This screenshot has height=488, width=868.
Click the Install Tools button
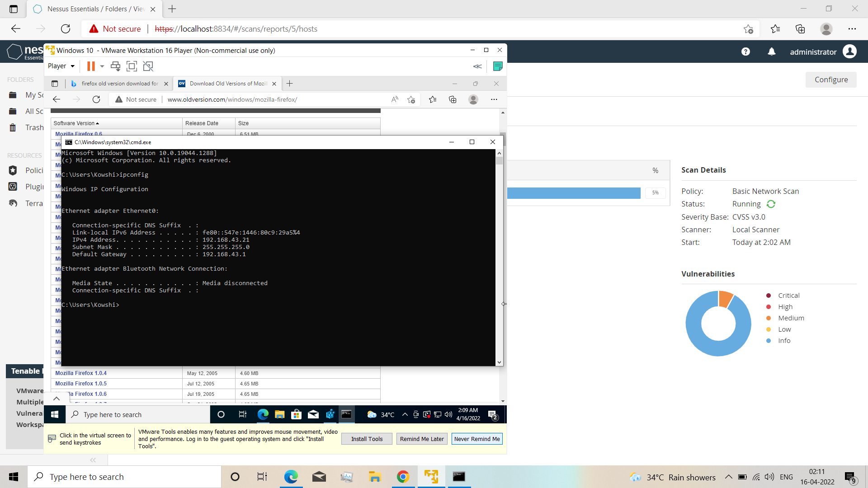click(367, 439)
